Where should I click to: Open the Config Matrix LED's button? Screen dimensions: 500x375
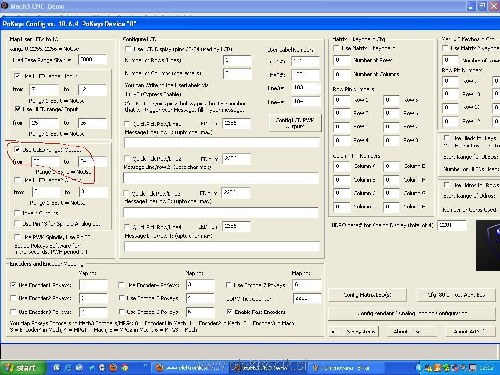[367, 295]
